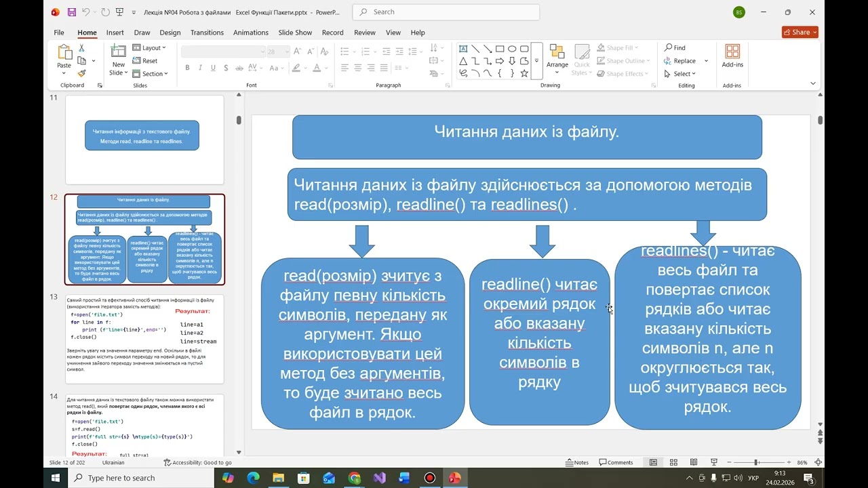Pick the isosceles triangle shape
Screen dimensions: 868x488
click(463, 61)
